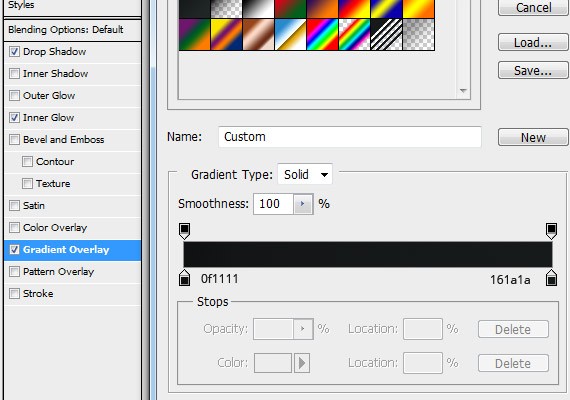570x400 pixels.
Task: Enable the Stroke effect checkbox
Action: tap(14, 293)
